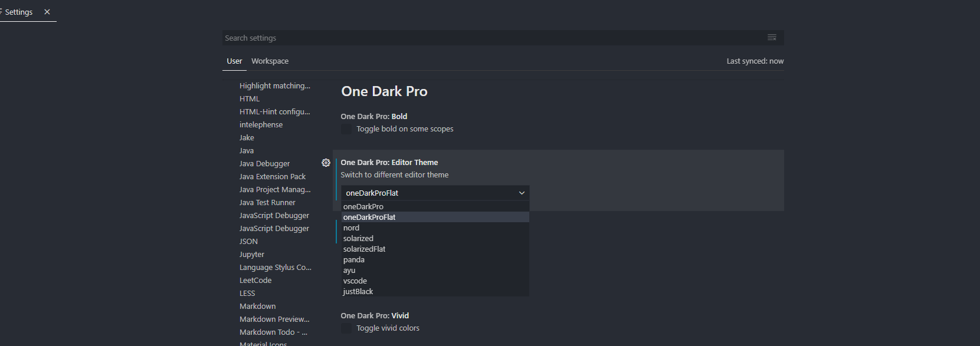Open intelephense settings section
980x346 pixels.
point(261,125)
